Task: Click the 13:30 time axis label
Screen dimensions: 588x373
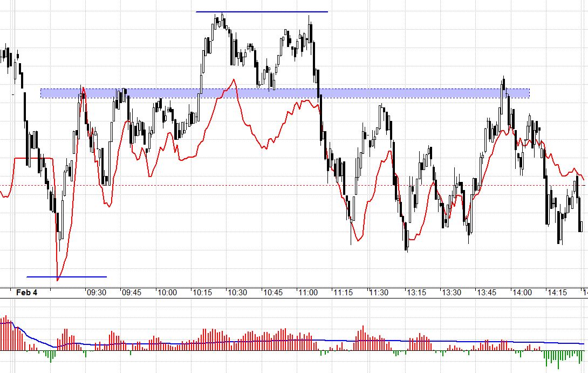Action: click(x=452, y=293)
